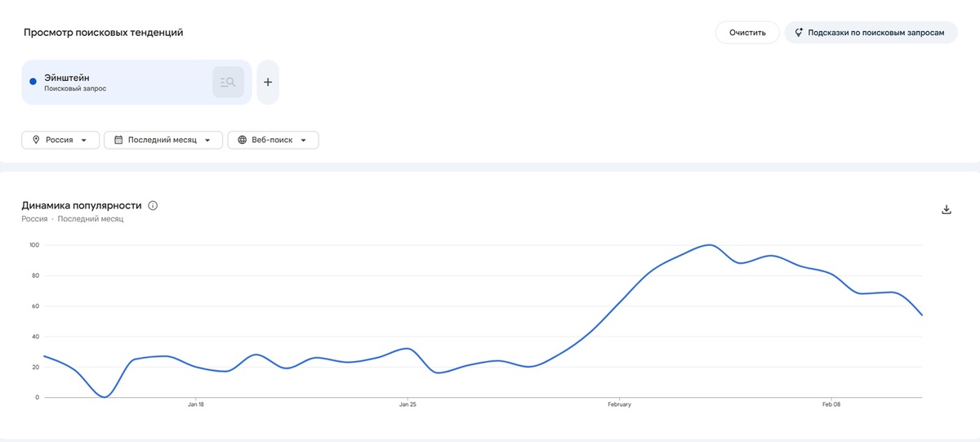Open the Последний месяц period dropdown
This screenshot has height=442, width=980.
[x=163, y=140]
